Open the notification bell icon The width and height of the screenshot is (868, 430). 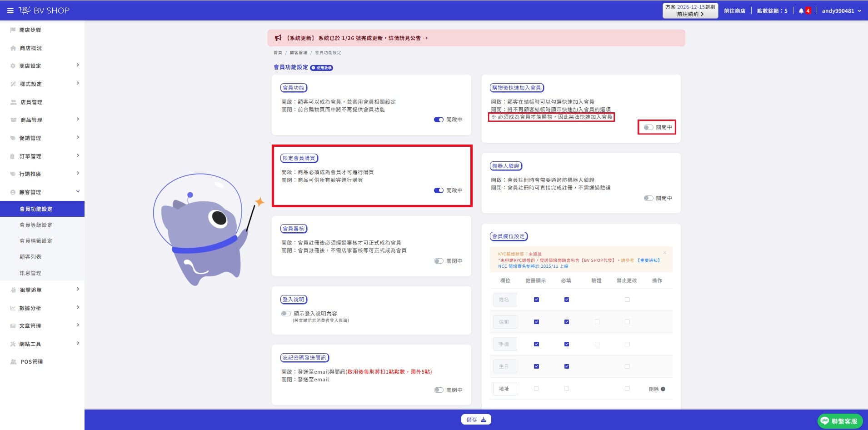pos(801,11)
